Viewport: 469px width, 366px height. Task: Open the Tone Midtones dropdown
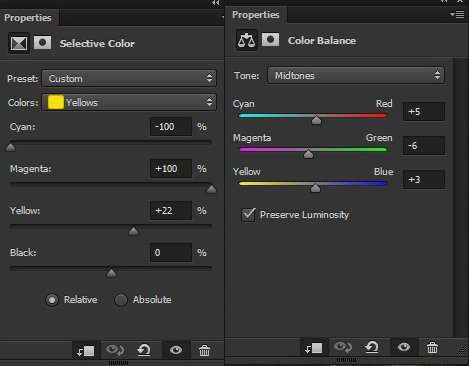coord(356,75)
